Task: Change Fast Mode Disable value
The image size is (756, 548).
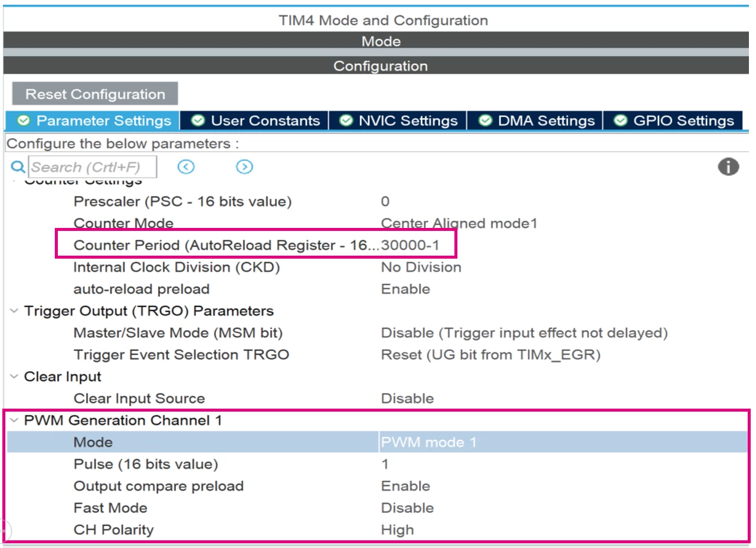Action: (x=407, y=508)
